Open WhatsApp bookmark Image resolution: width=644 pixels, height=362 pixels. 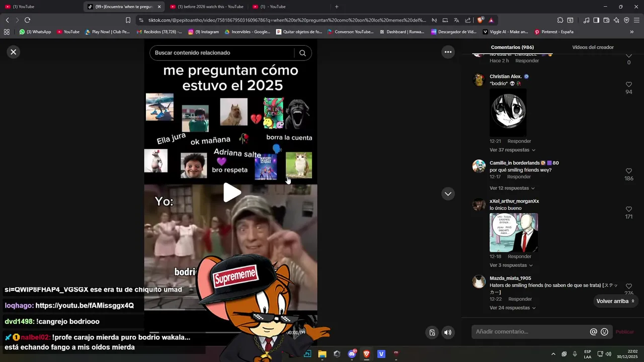click(35, 32)
